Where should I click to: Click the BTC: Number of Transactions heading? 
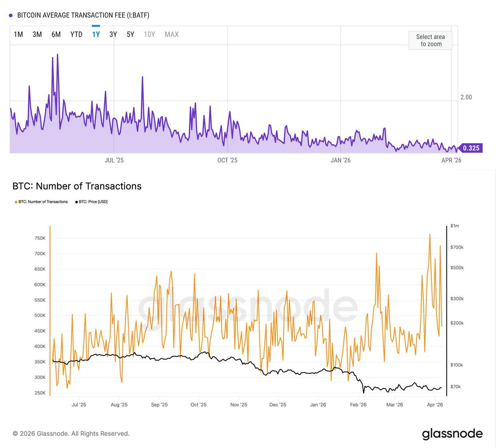click(x=77, y=186)
